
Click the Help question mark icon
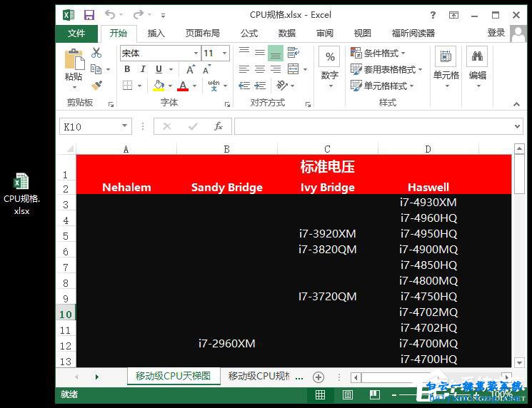click(433, 15)
